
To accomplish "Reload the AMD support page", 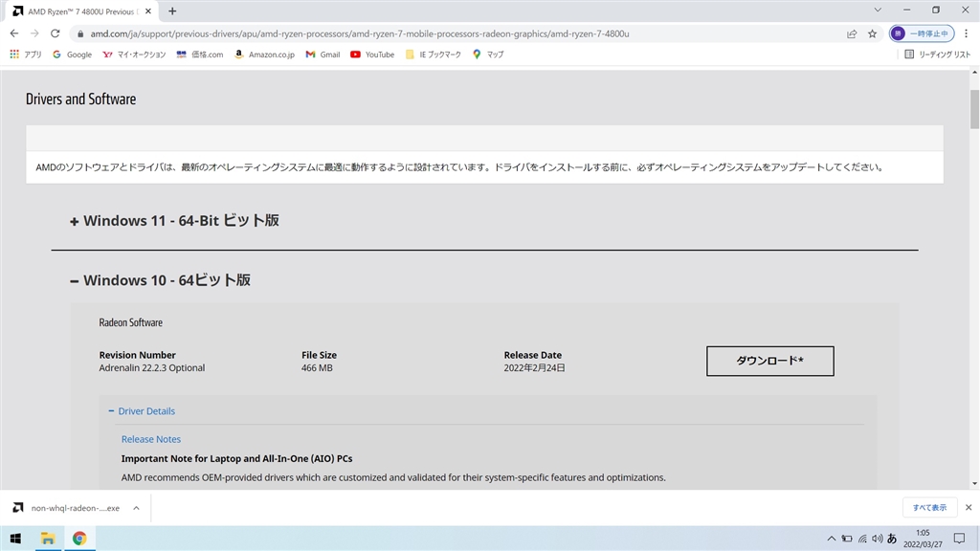I will 55,33.
